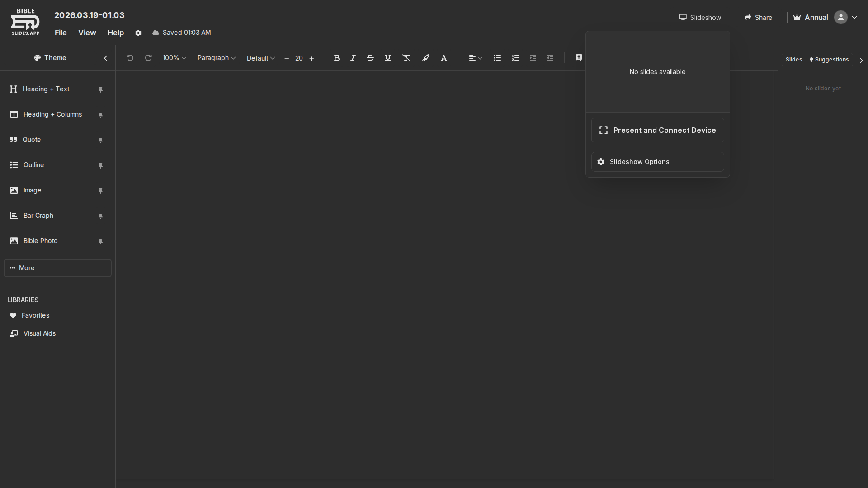Screen dimensions: 868x488
Task: Select the highlighter tool
Action: coord(425,58)
